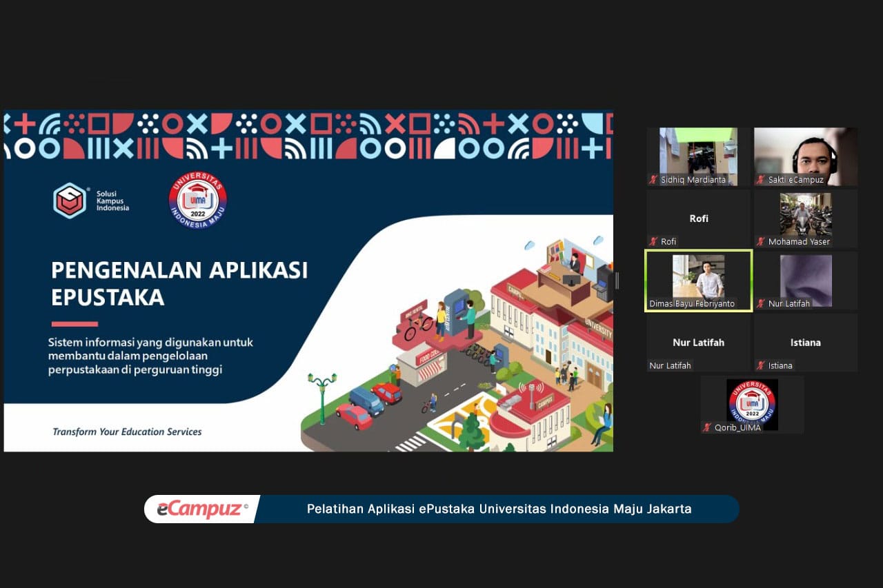Image resolution: width=883 pixels, height=588 pixels.
Task: Select Istiana's participant tile
Action: (806, 343)
